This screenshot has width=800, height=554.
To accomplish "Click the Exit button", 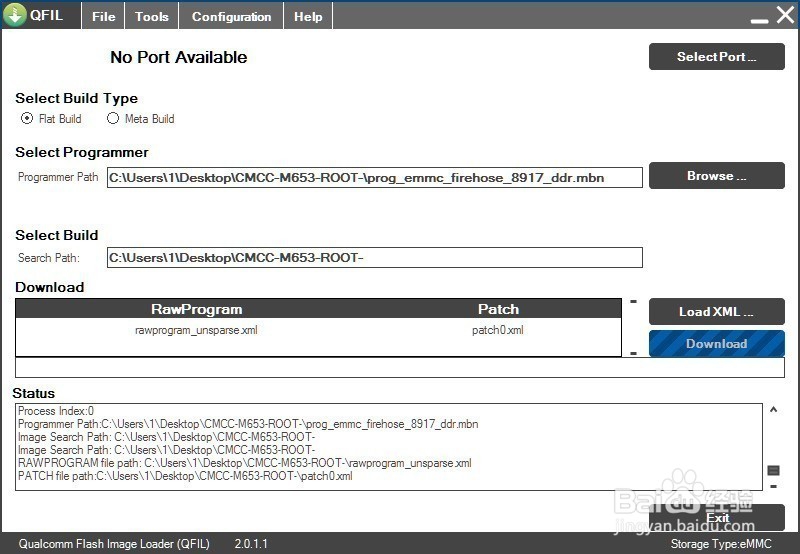I will coord(716,518).
